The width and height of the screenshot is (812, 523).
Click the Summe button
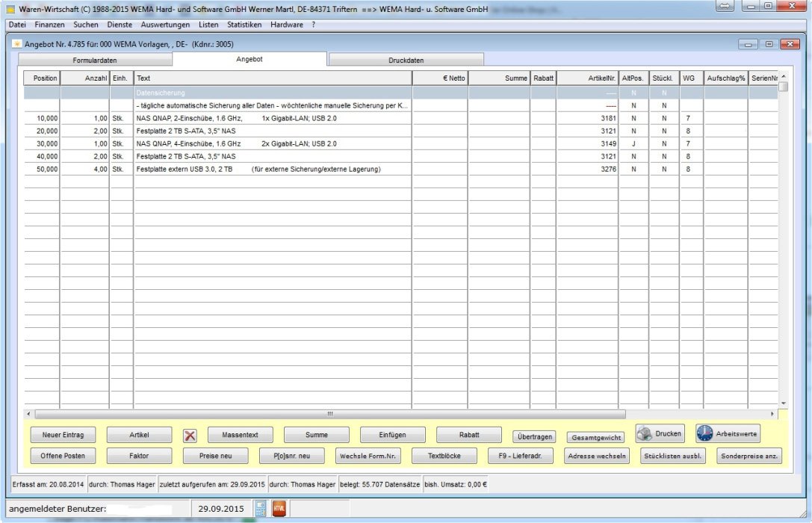click(317, 435)
